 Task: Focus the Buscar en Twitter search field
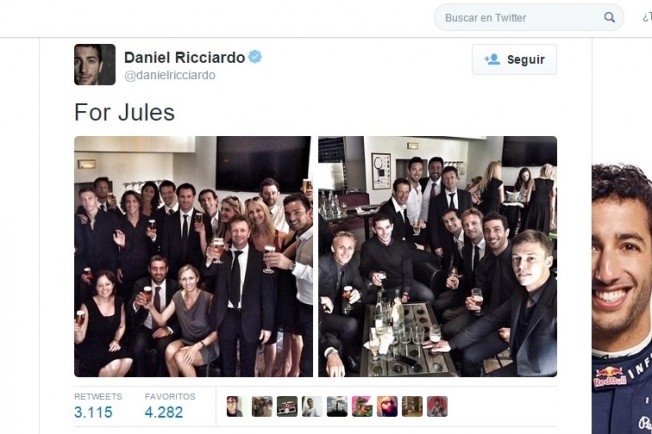point(529,17)
